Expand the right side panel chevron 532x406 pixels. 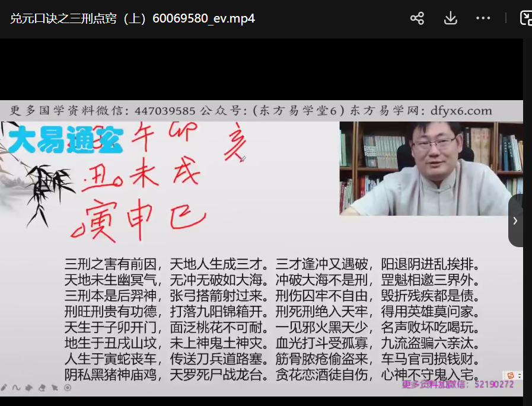[515, 220]
